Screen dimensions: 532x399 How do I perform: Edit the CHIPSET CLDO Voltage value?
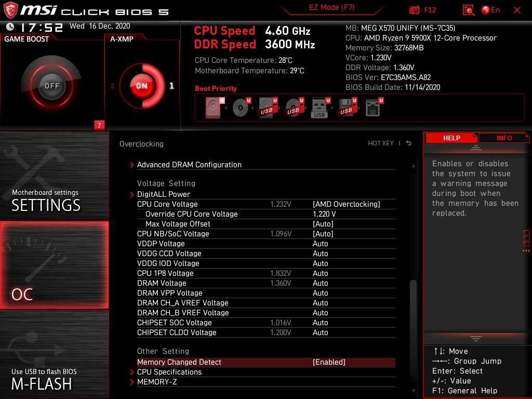click(320, 332)
